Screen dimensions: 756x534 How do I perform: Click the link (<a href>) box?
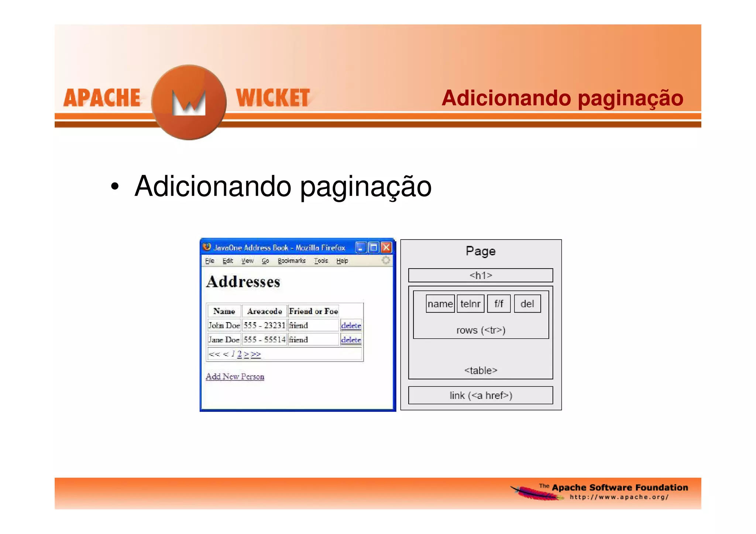(x=481, y=395)
